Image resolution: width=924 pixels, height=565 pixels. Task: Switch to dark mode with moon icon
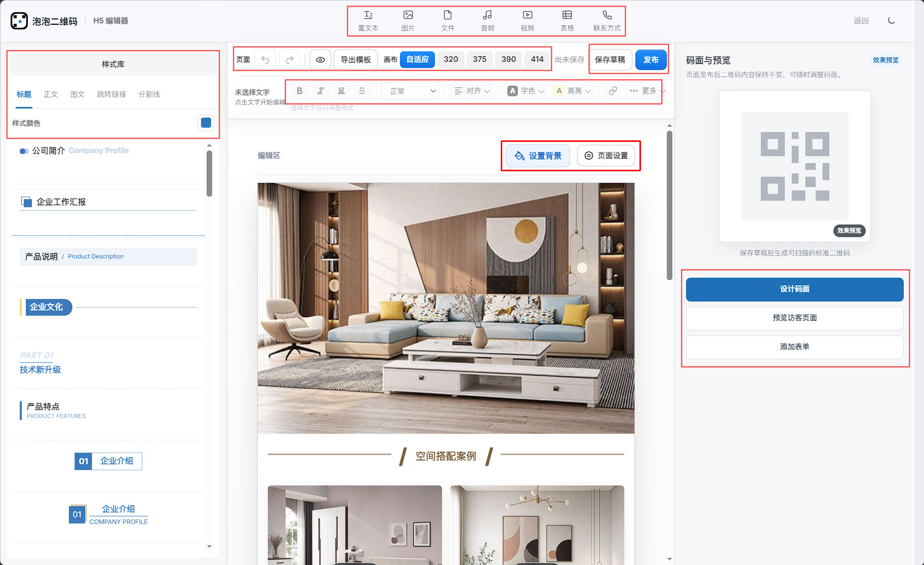pyautogui.click(x=892, y=21)
